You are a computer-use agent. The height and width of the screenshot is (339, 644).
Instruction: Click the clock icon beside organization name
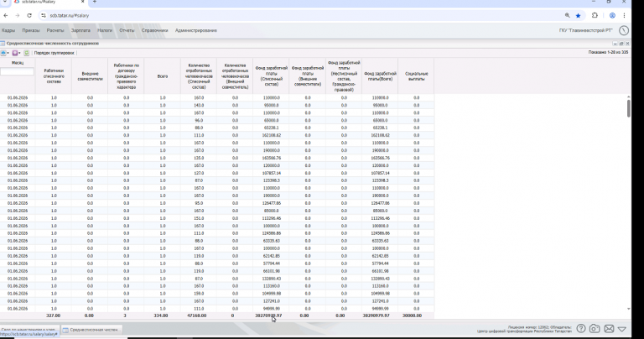[624, 30]
